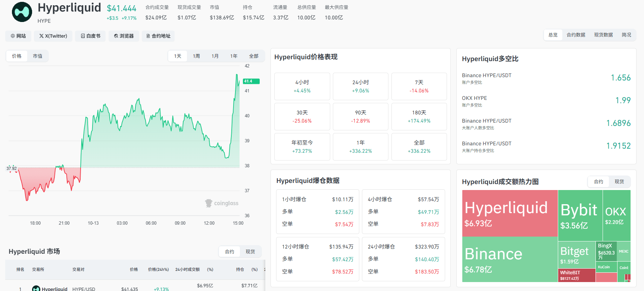Click the explorer icon on 浏览器 button
Screen dimensions: 644x291
116,36
